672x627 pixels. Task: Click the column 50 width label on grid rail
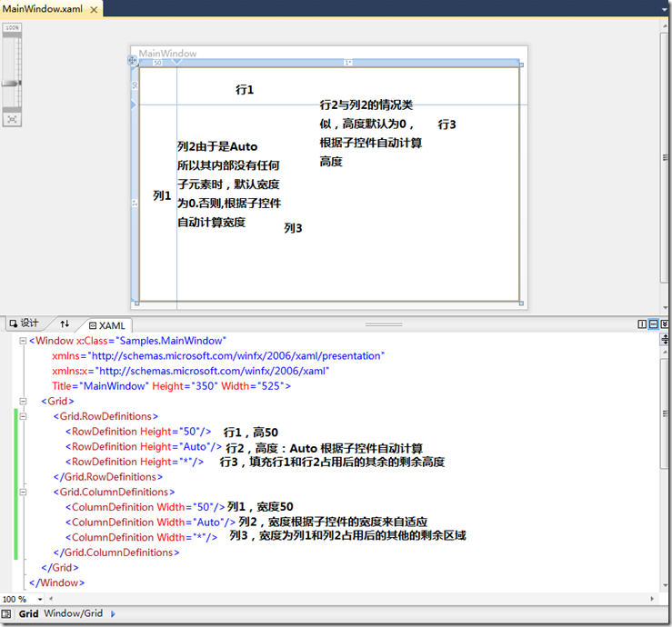click(157, 63)
